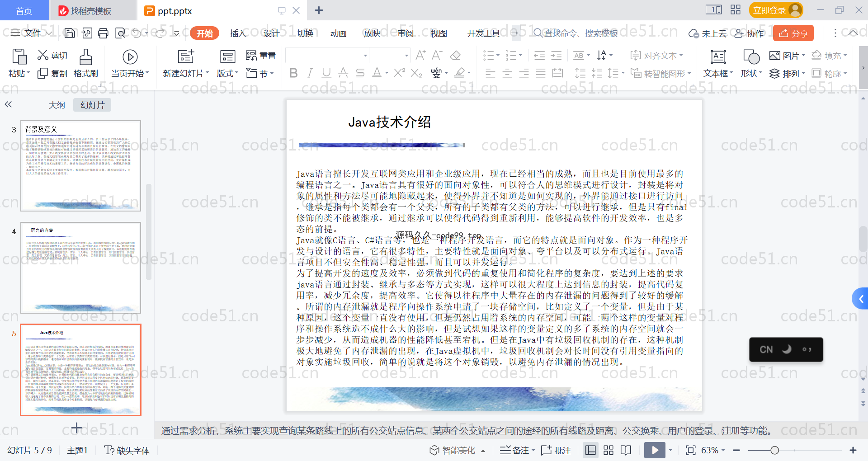
Task: Start slideshow from current slide icon
Action: click(x=130, y=57)
